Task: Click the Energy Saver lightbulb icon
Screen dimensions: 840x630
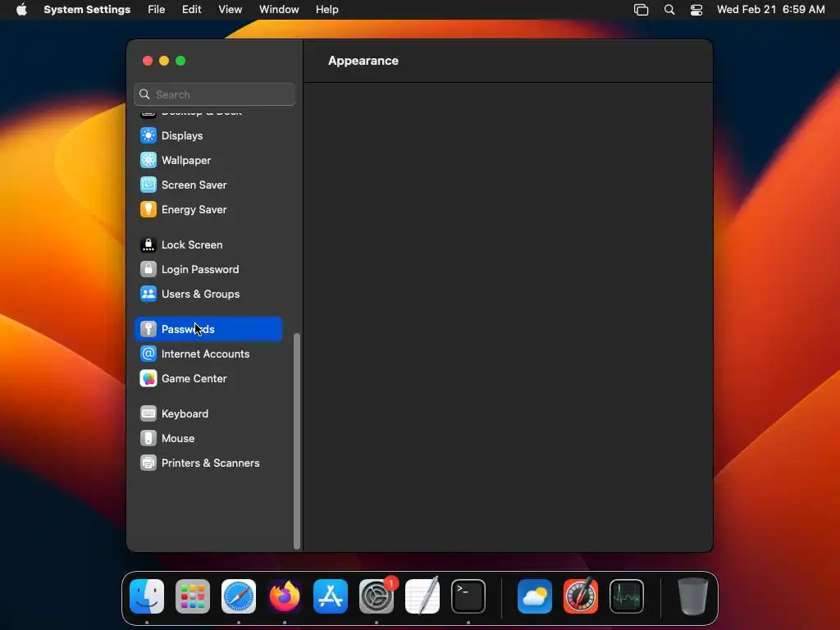Action: (x=148, y=209)
